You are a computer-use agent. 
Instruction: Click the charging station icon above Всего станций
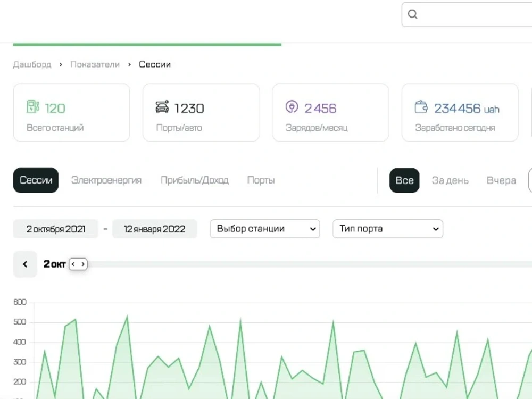tap(34, 106)
